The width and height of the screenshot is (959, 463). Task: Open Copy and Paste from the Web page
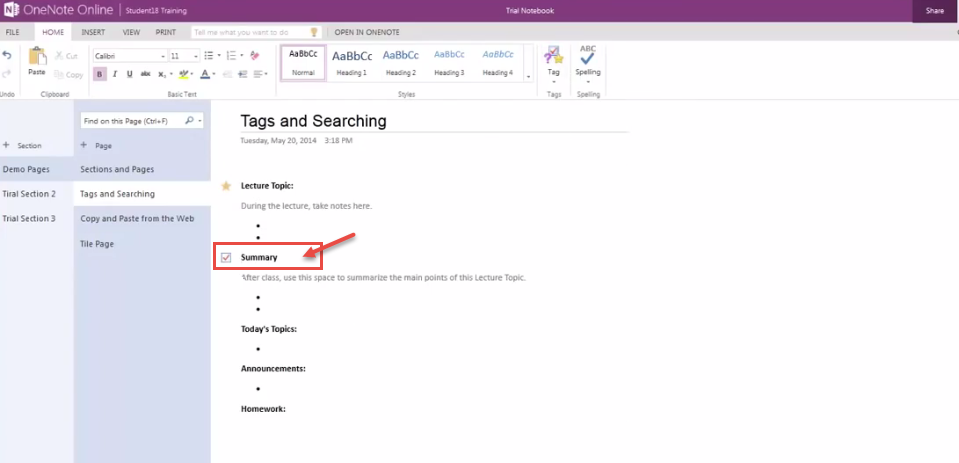[x=143, y=218]
